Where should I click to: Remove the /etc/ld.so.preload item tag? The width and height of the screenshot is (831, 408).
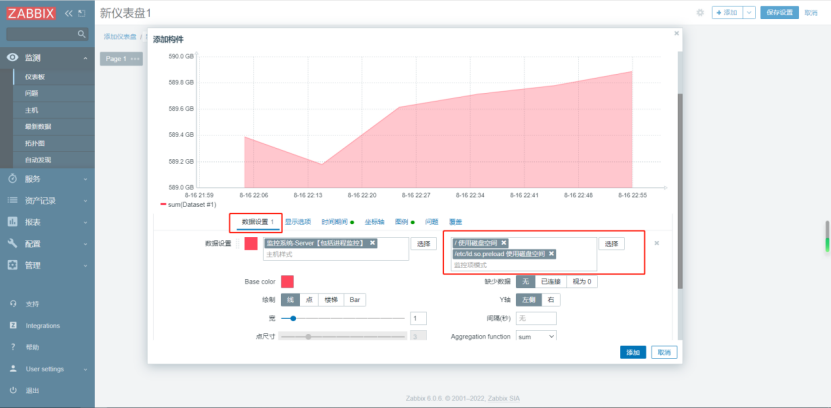click(551, 254)
